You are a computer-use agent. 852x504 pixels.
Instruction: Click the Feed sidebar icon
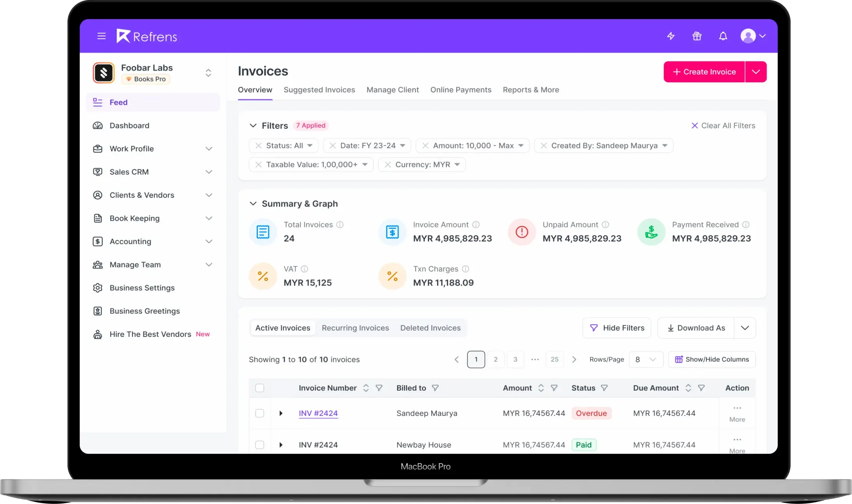[98, 102]
